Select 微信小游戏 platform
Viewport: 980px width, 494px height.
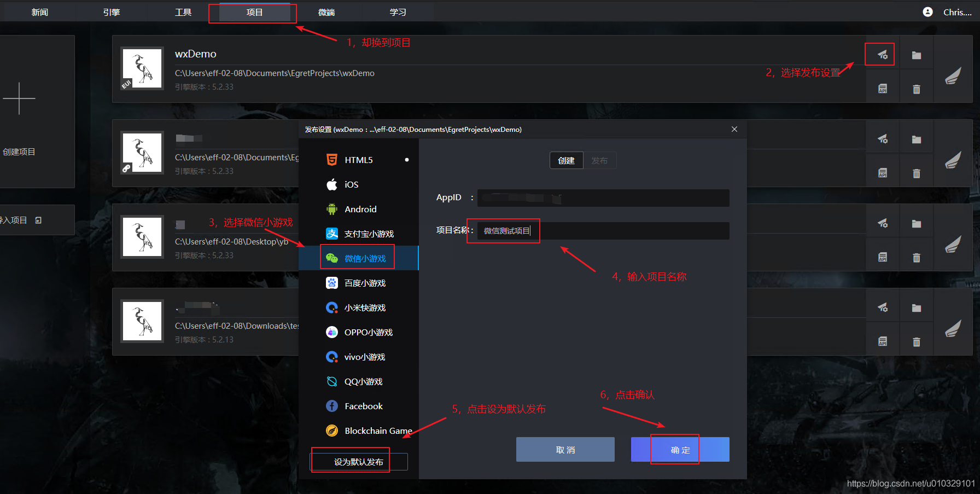point(359,258)
